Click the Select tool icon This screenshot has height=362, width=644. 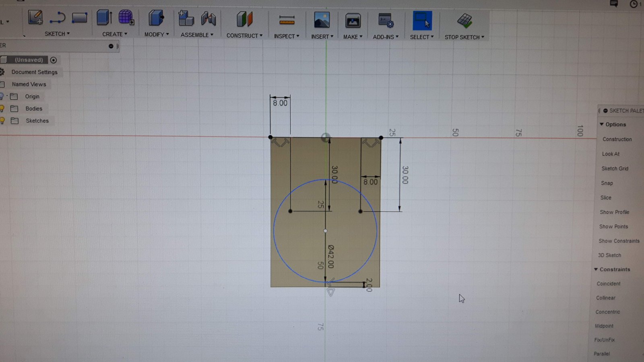[x=422, y=21]
